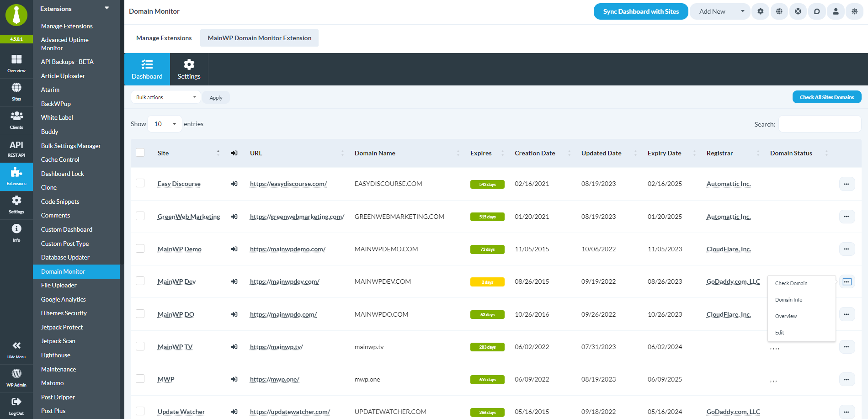Viewport: 868px width, 419px height.
Task: Sort the table by Domain Name column
Action: [407, 153]
